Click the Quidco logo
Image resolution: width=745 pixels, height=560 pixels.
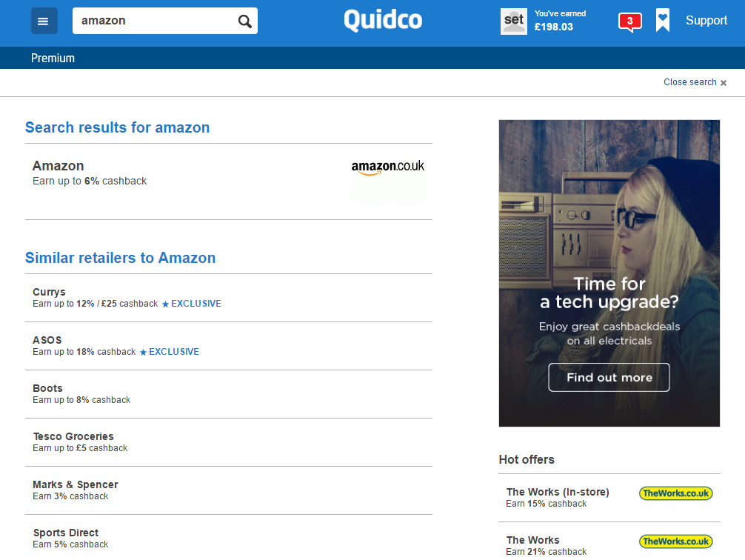click(383, 20)
